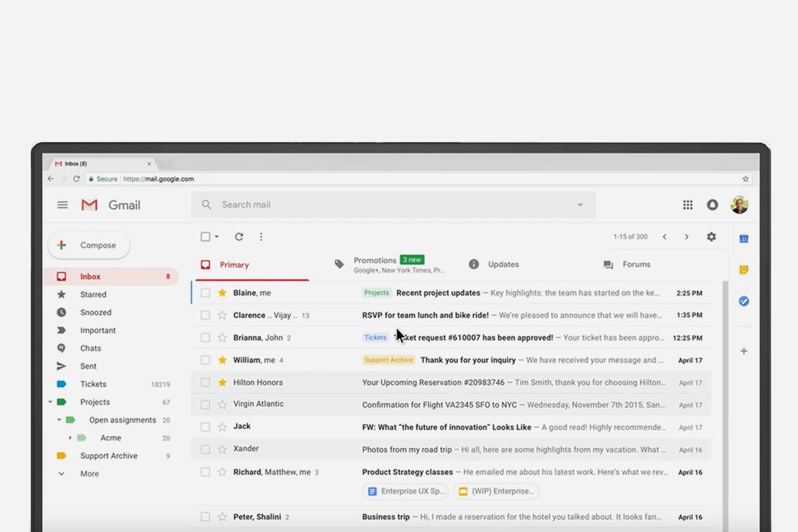Click the Search mail field
This screenshot has height=532, width=798.
(393, 204)
